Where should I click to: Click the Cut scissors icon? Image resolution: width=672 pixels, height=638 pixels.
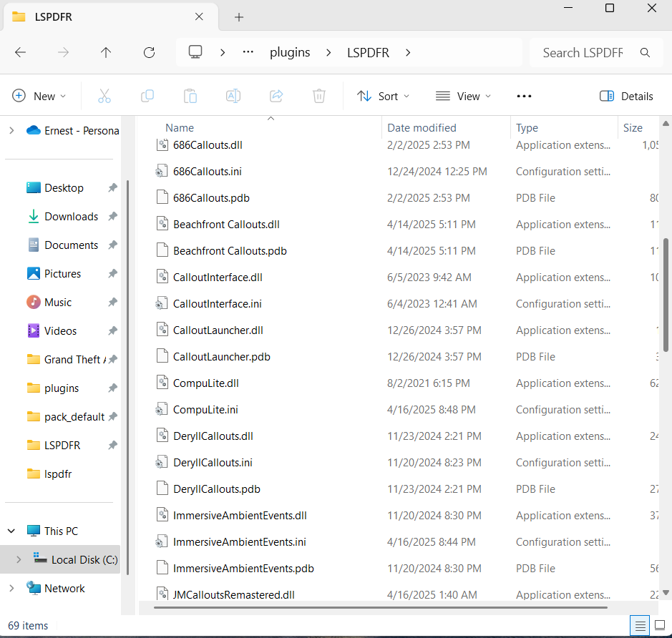coord(104,96)
